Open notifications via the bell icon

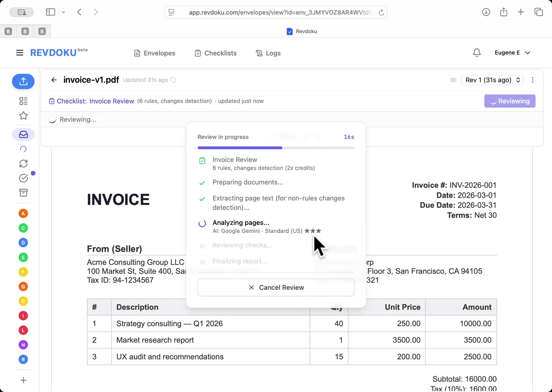pyautogui.click(x=476, y=52)
